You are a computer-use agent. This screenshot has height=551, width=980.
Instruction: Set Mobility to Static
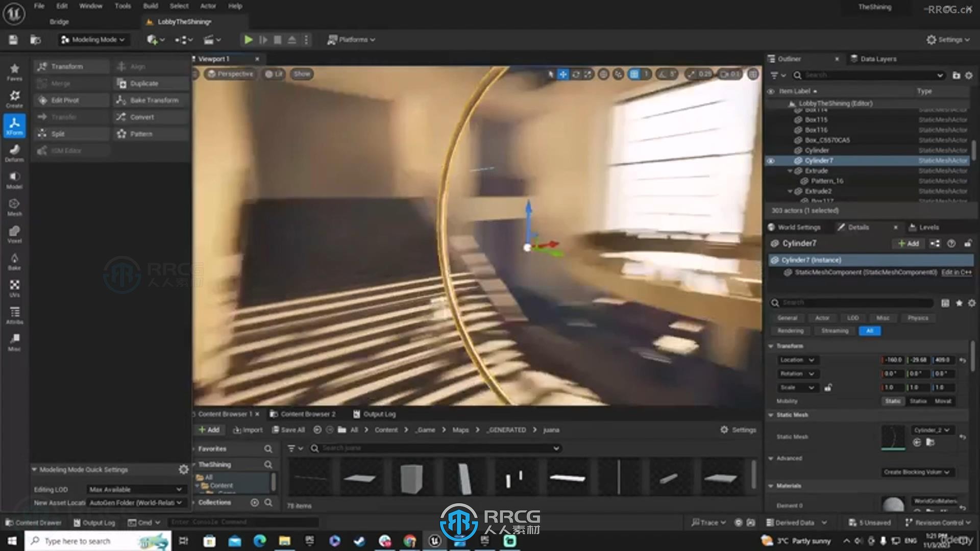[893, 401]
